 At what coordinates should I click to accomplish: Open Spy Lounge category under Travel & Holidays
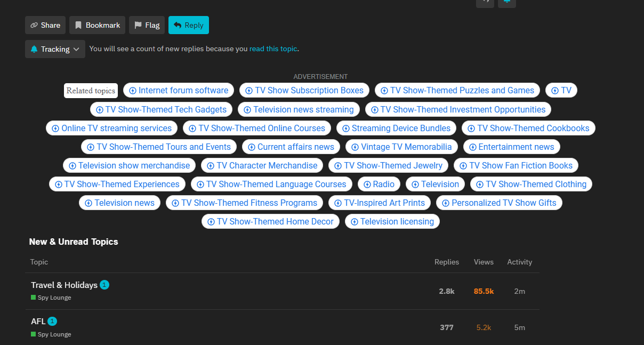(x=54, y=298)
